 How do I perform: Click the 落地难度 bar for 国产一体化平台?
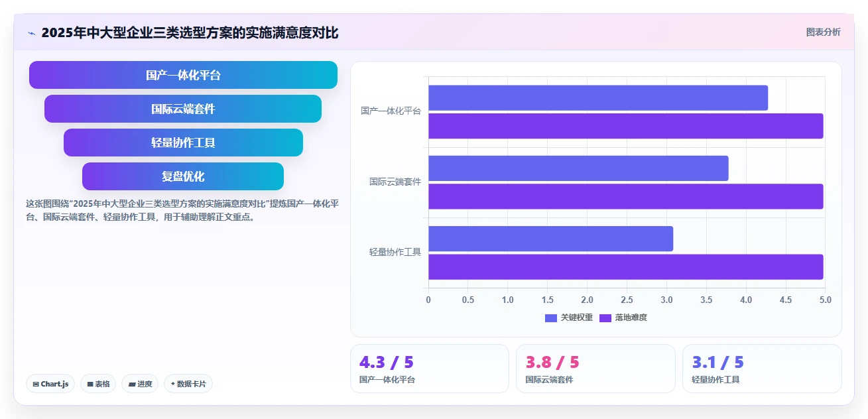pyautogui.click(x=626, y=126)
